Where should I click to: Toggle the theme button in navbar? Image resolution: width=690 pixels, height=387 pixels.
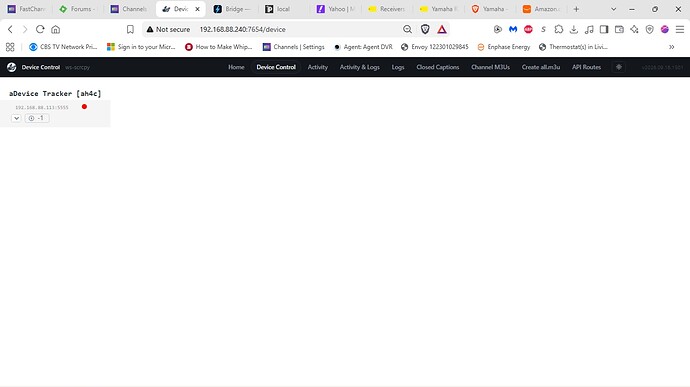click(619, 67)
